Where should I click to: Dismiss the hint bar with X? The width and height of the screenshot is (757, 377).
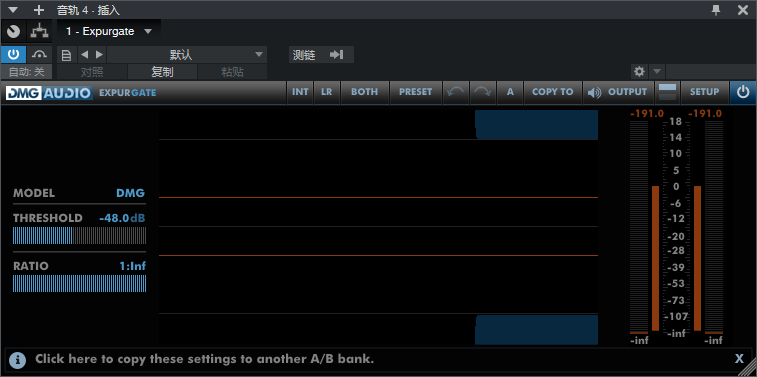tap(739, 359)
